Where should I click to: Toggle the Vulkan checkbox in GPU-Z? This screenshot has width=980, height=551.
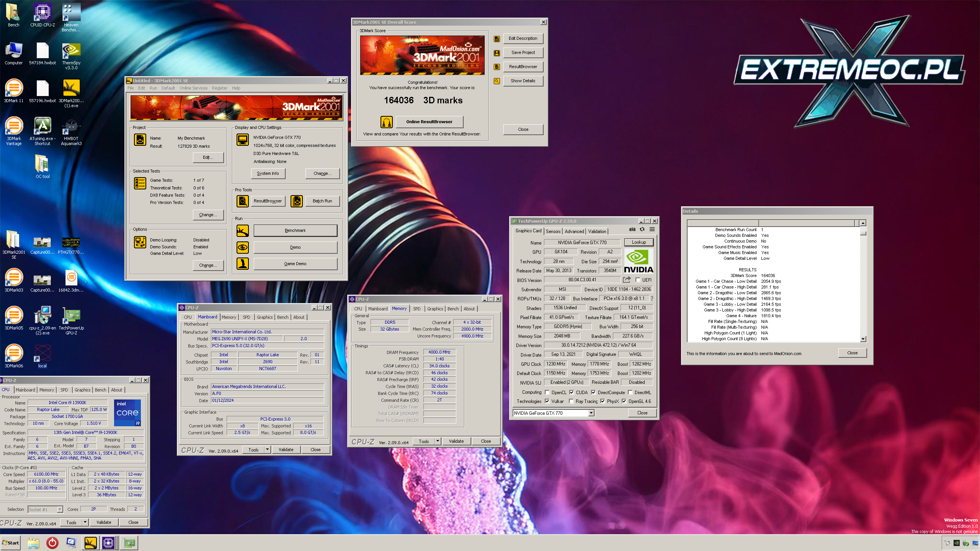pos(547,401)
